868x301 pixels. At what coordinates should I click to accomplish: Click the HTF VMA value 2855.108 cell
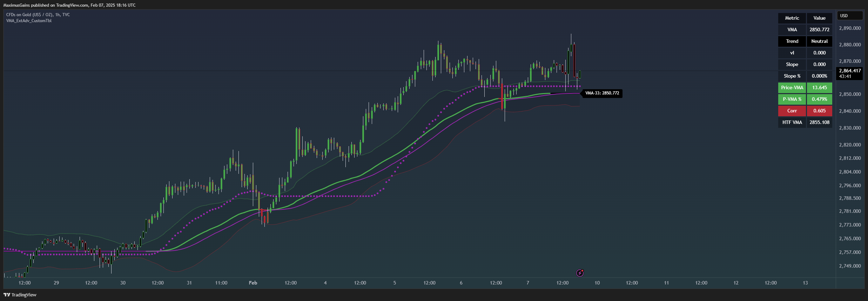tap(819, 122)
